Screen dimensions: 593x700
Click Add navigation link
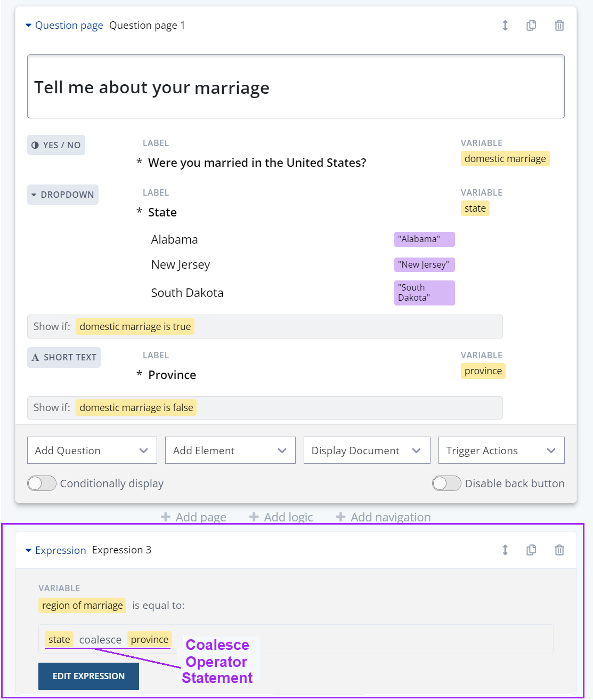pyautogui.click(x=384, y=517)
